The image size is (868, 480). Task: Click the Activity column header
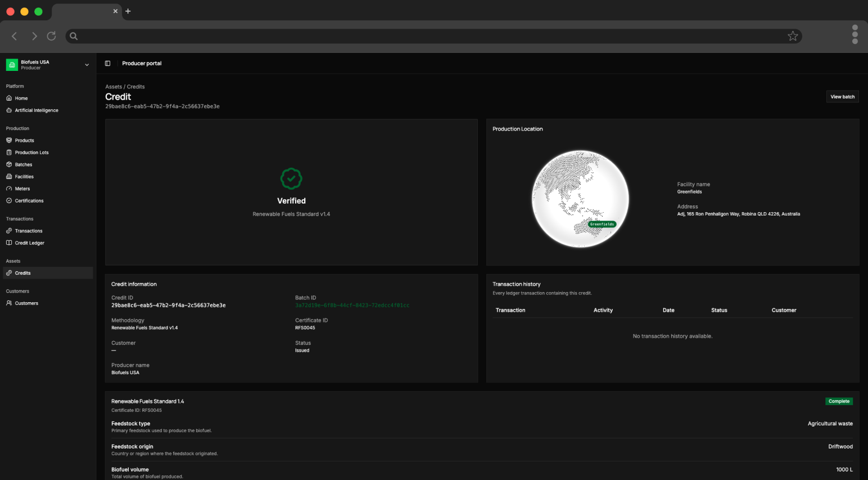[x=603, y=310]
